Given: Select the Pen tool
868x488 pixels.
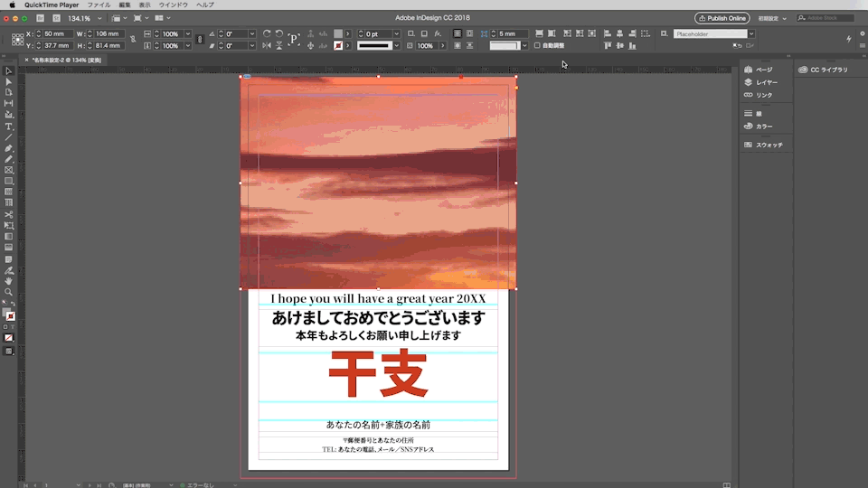Looking at the screenshot, I should [x=8, y=148].
